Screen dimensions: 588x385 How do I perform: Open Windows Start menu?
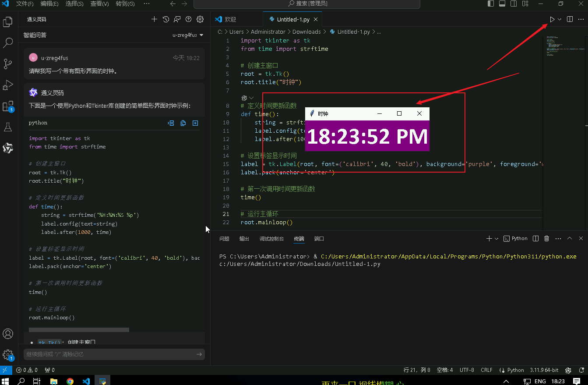tap(6, 381)
